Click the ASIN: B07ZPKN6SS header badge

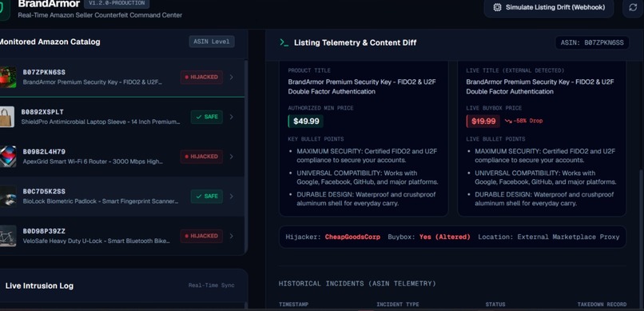coord(592,42)
